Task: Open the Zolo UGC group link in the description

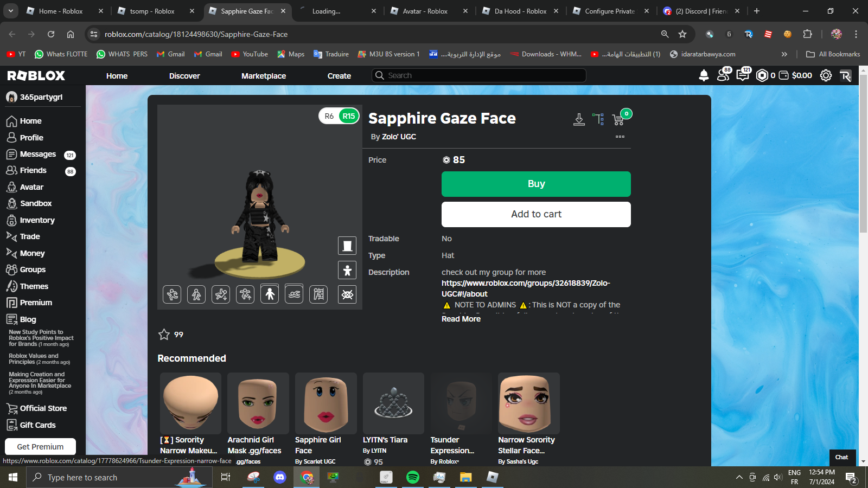Action: click(526, 288)
